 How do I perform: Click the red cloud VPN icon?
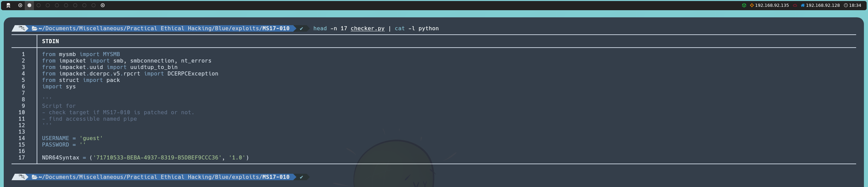point(795,5)
